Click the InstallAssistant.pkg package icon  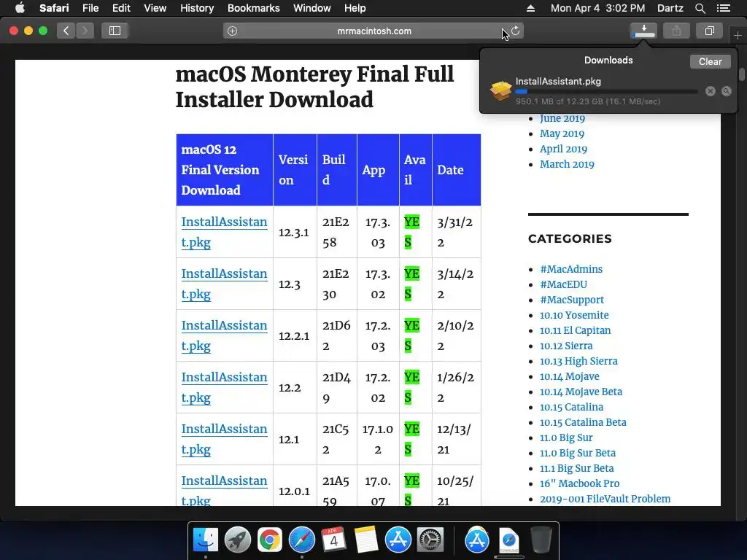pos(500,90)
